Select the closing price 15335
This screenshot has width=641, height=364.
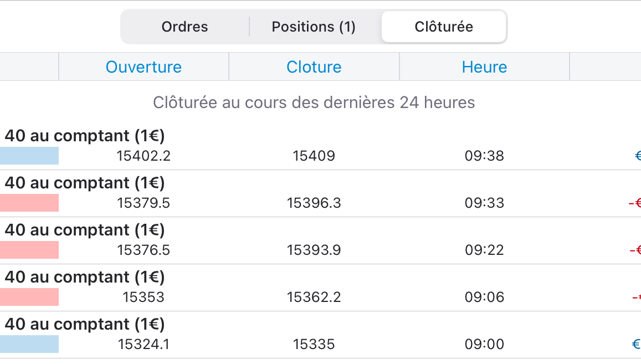tap(314, 345)
